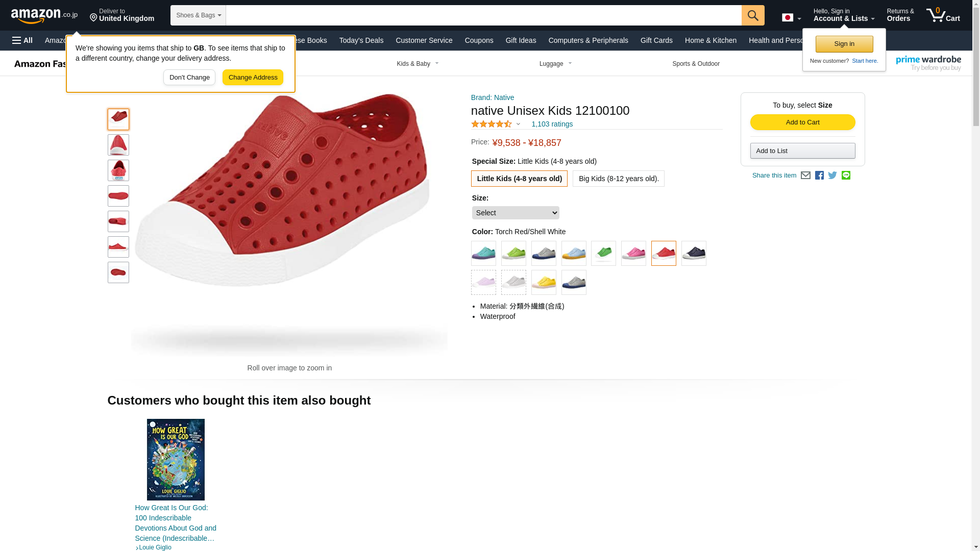The width and height of the screenshot is (980, 551).
Task: Click the Change Address button
Action: (253, 78)
